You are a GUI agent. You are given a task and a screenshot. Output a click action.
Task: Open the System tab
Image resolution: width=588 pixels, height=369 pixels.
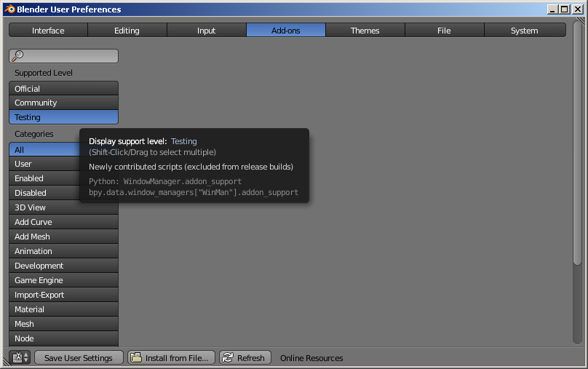pos(525,31)
